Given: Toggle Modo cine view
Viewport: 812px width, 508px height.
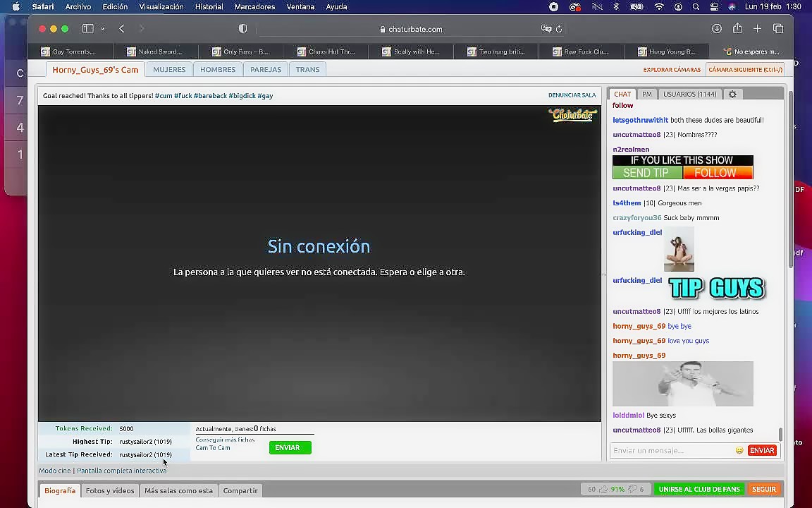Looking at the screenshot, I should tap(54, 471).
